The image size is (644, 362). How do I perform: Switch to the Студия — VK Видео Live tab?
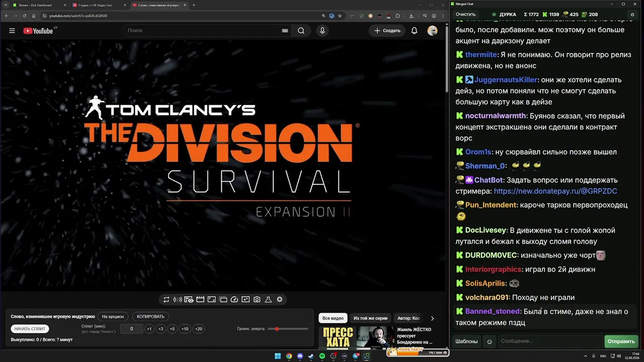click(99, 5)
